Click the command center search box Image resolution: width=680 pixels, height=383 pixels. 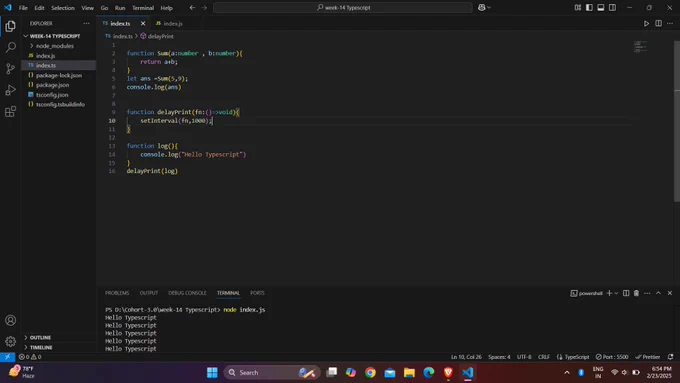pos(343,7)
